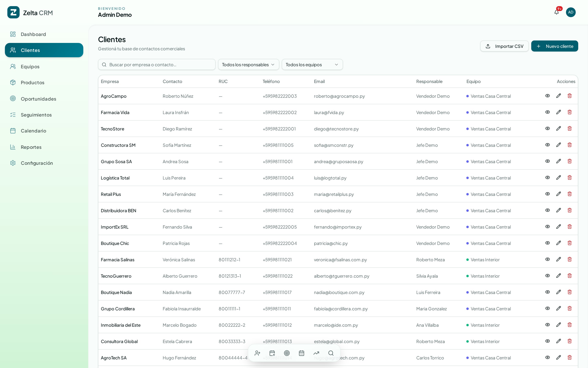Click contact name Marcelo Bogado
588x368 pixels.
[x=179, y=325]
